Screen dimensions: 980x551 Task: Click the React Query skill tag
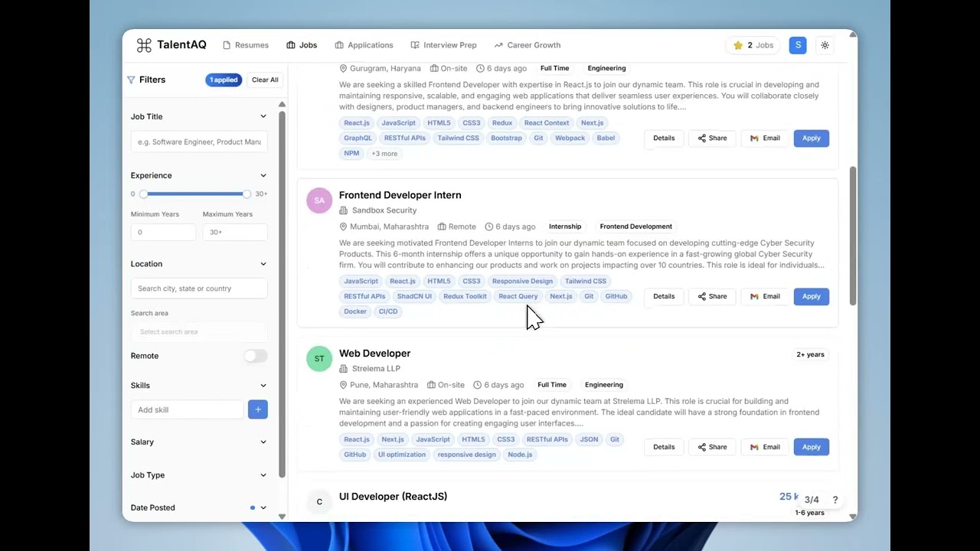[x=518, y=296]
